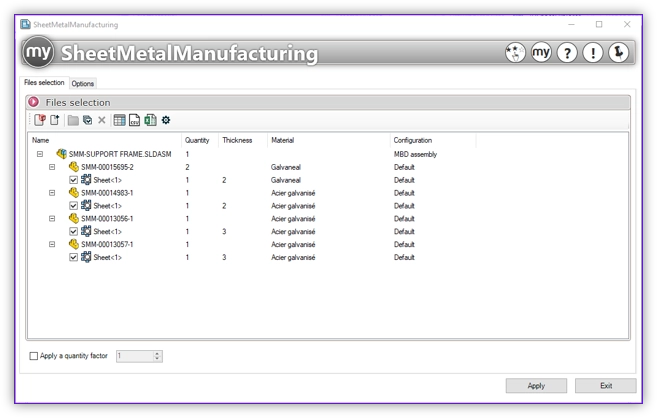Screen dimensions: 657x418
Task: Open help with question mark icon
Action: click(567, 53)
